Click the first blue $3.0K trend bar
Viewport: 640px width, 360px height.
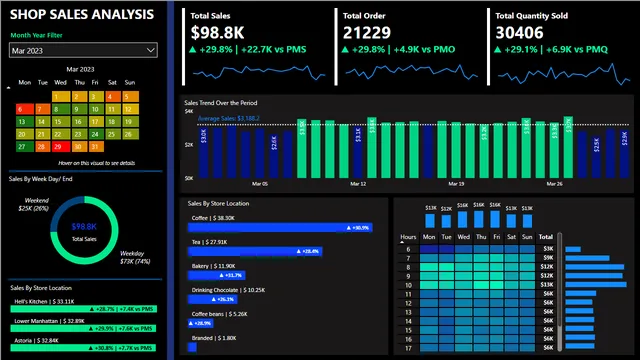tap(204, 153)
